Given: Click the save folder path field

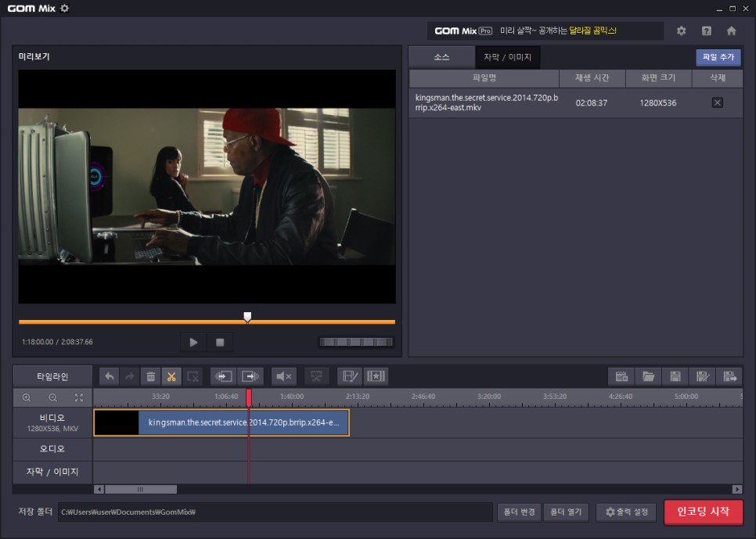Looking at the screenshot, I should [x=275, y=512].
